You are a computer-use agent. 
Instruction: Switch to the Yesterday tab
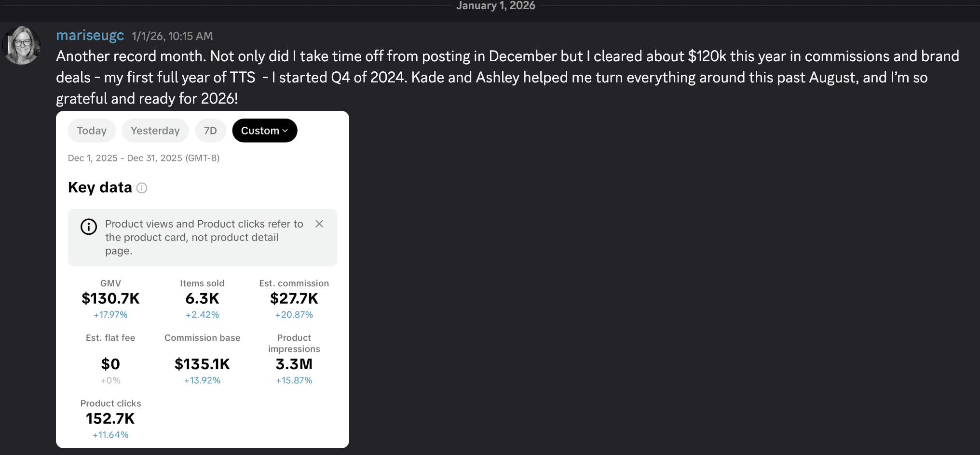click(x=155, y=131)
